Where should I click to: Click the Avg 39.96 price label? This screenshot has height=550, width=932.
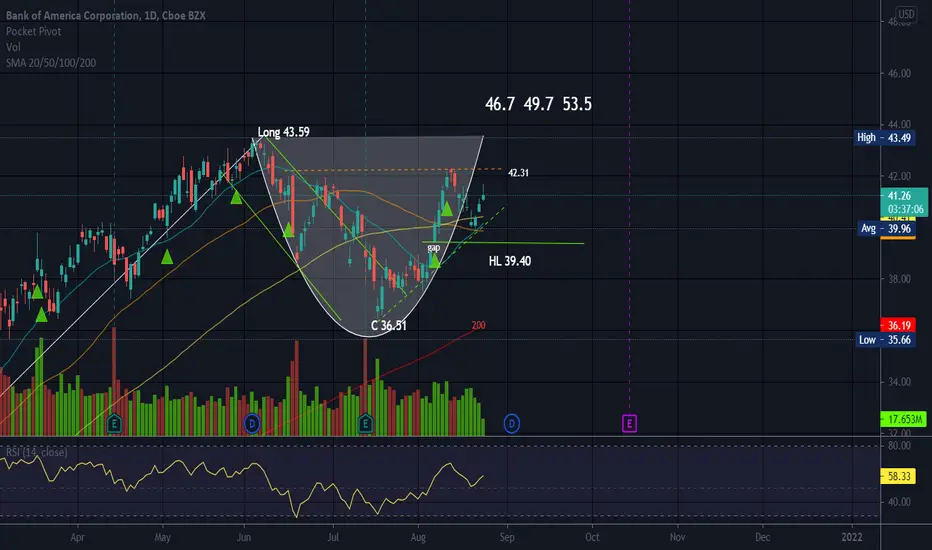[x=886, y=228]
